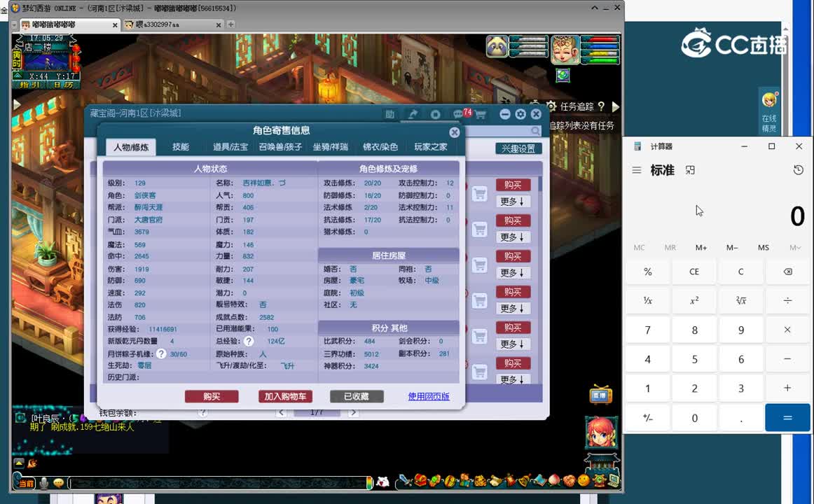The width and height of the screenshot is (814, 504).
Task: Open the calculator navigation menu
Action: 637,170
